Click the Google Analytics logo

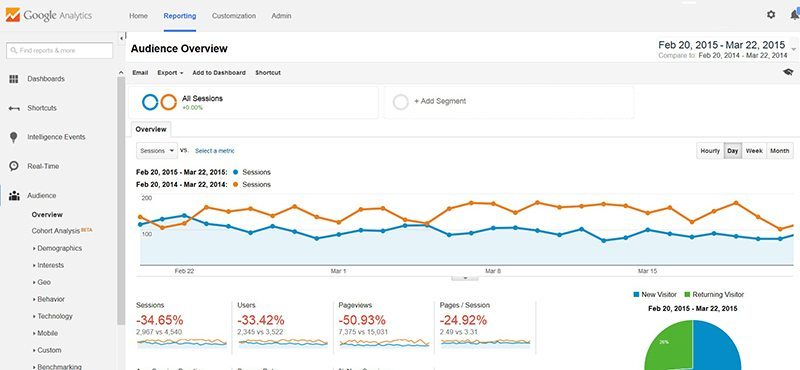pyautogui.click(x=49, y=15)
